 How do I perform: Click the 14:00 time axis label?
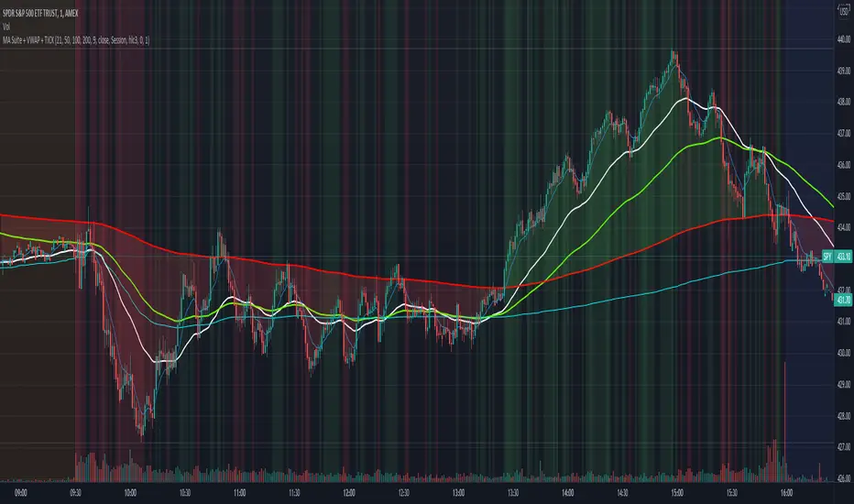[567, 493]
